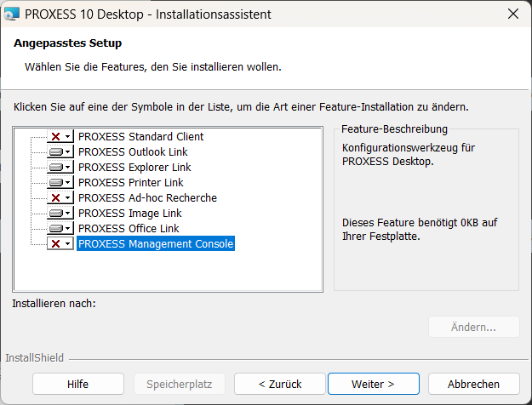The width and height of the screenshot is (532, 405).
Task: Cancel installation with Abbrechen button
Action: click(x=473, y=384)
